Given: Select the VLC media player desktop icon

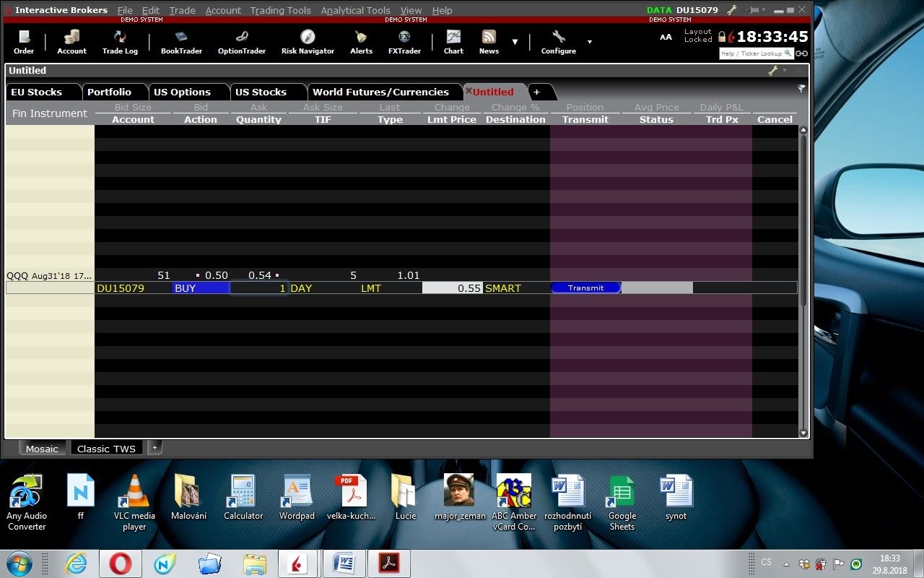Looking at the screenshot, I should pyautogui.click(x=134, y=503).
